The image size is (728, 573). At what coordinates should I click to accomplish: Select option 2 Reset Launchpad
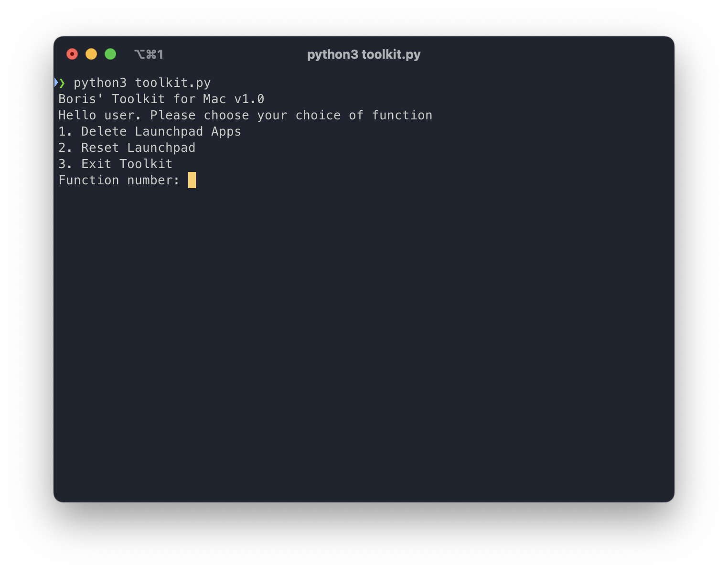click(127, 148)
